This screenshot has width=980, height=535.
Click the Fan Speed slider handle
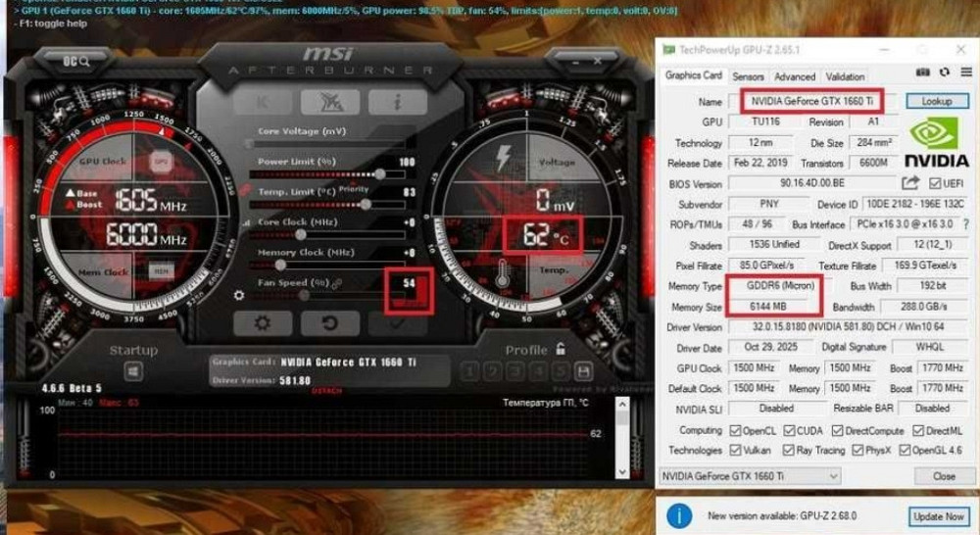[303, 296]
